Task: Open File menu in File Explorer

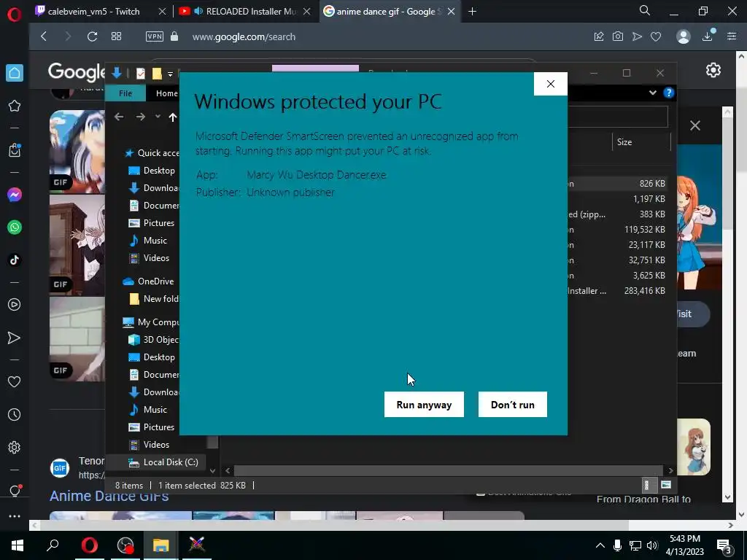Action: click(x=125, y=93)
